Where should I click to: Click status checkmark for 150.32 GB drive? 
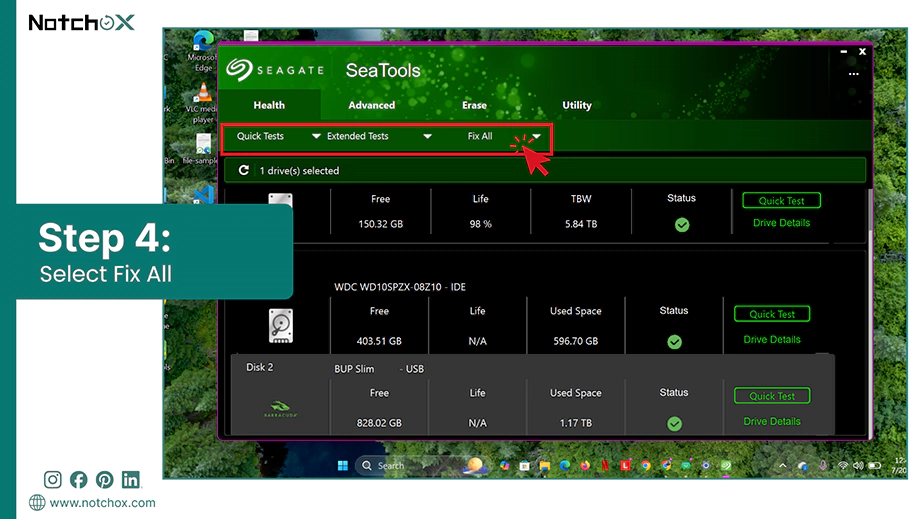(x=682, y=225)
